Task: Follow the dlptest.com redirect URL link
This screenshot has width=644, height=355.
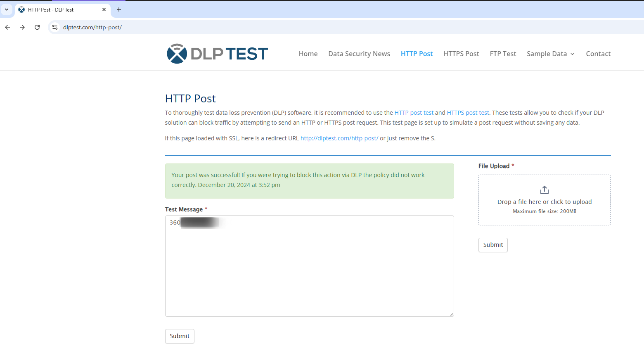Action: [339, 138]
